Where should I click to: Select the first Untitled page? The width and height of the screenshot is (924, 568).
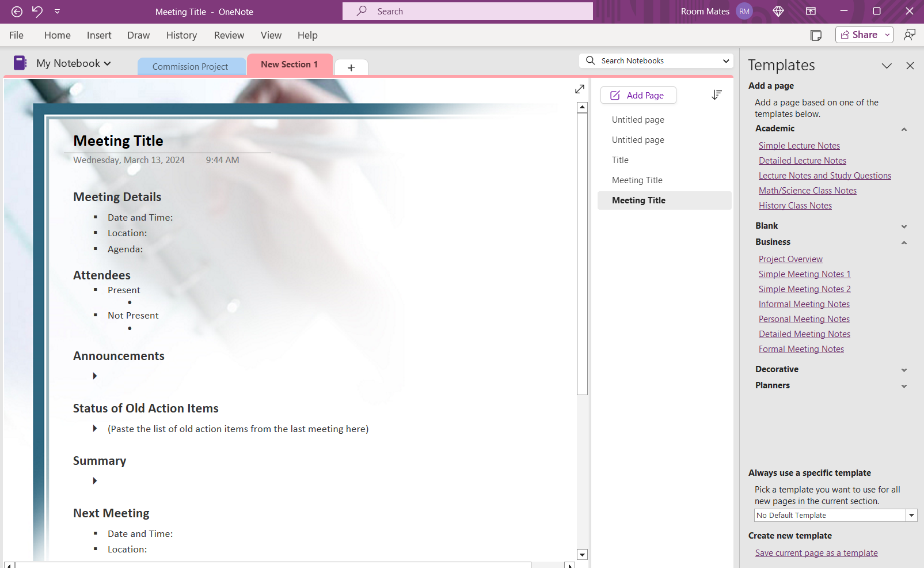tap(664, 120)
